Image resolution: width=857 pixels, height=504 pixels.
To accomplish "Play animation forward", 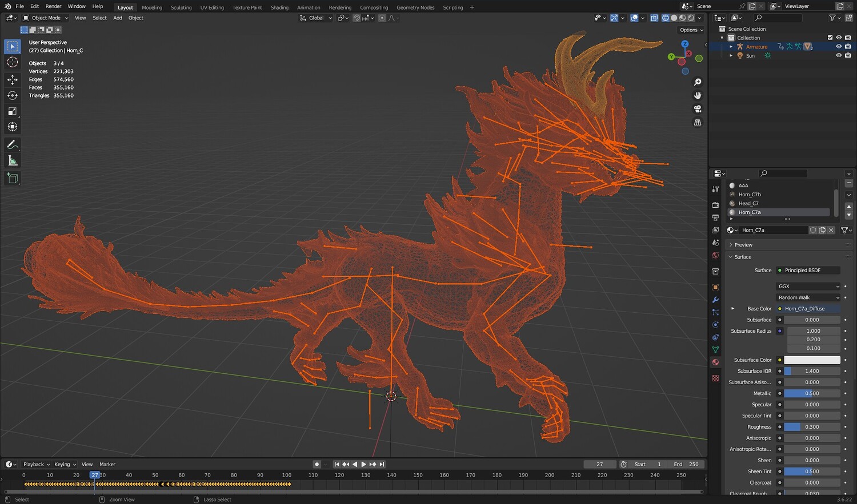I will [363, 464].
